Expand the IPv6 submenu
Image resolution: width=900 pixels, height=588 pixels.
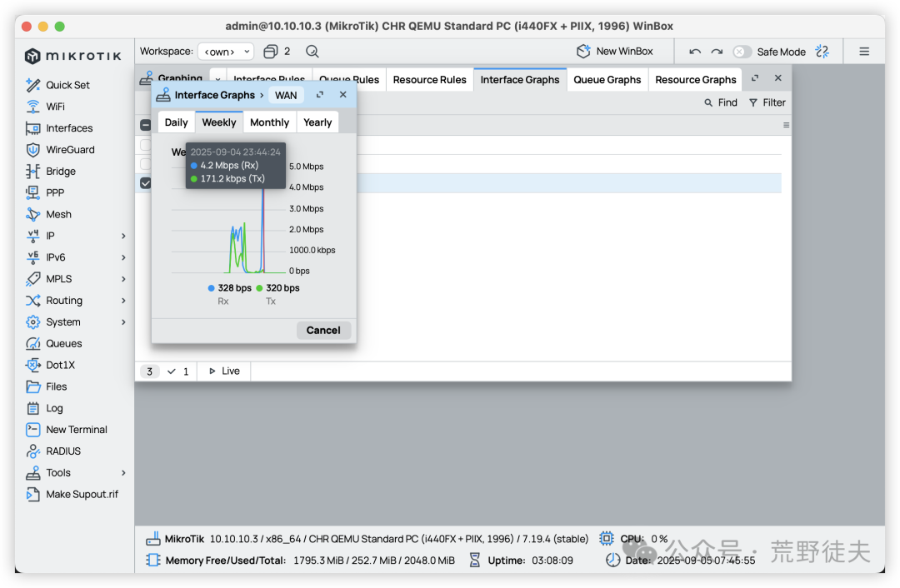[123, 257]
